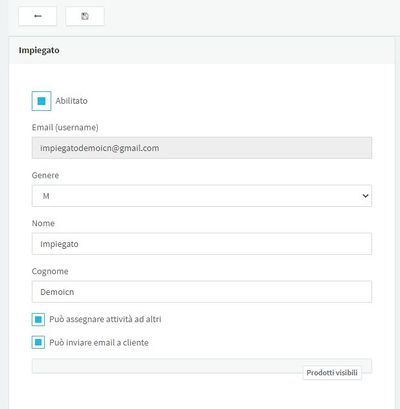Click the 'Può assegnare attività ad altri' label

click(105, 319)
